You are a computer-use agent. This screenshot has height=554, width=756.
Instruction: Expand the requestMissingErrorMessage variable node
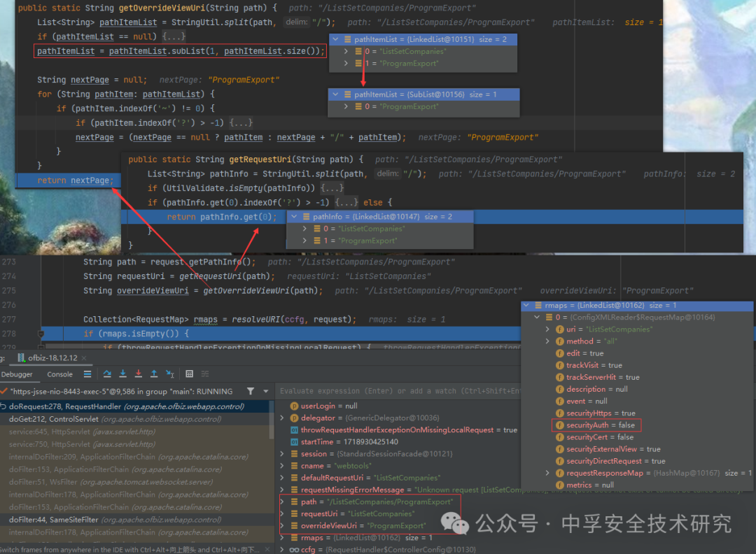pyautogui.click(x=282, y=490)
